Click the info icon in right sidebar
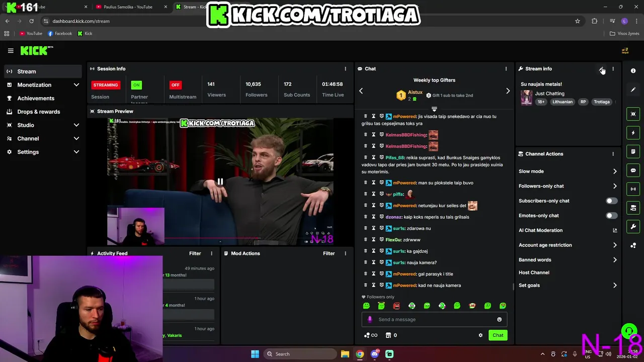The image size is (644, 362). coord(633,71)
